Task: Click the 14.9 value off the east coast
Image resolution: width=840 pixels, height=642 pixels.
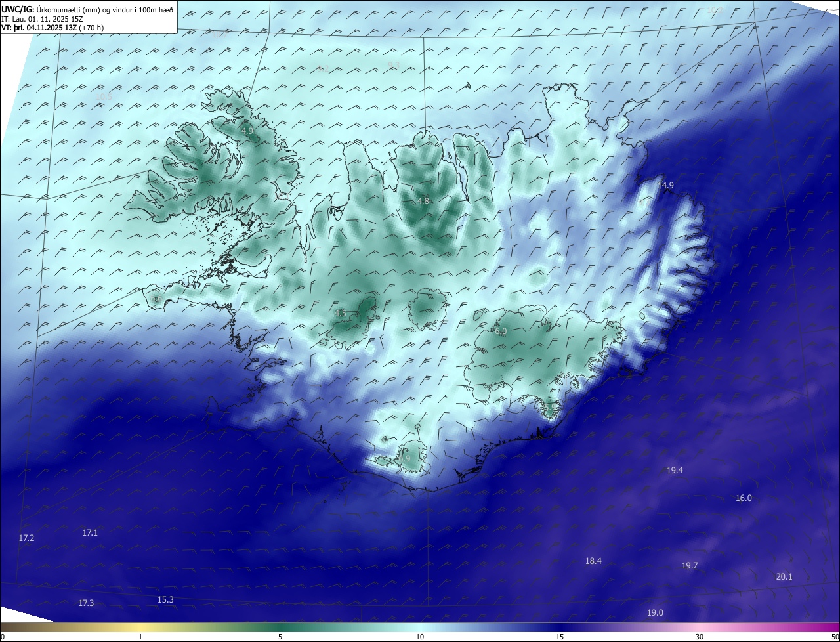Action: coord(665,186)
